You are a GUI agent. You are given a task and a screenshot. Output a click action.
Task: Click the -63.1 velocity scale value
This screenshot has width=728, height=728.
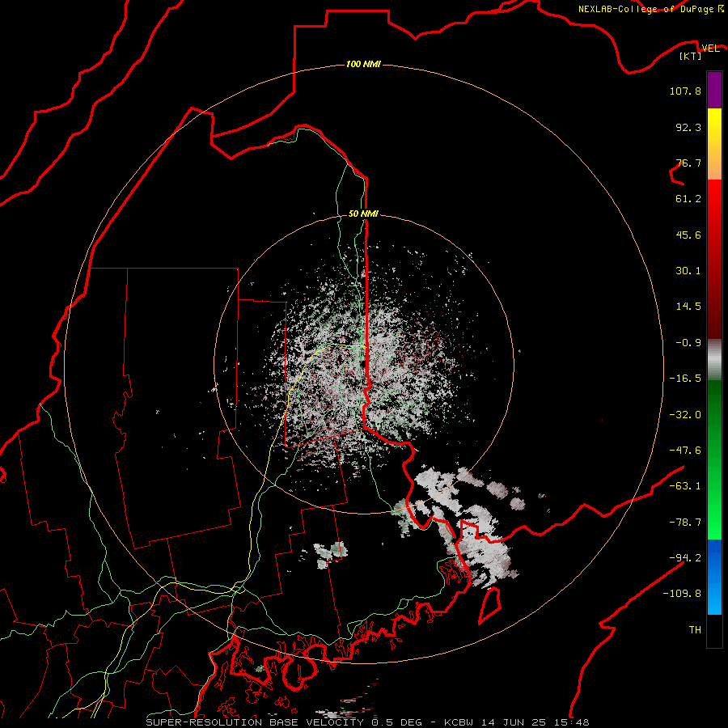click(x=685, y=486)
